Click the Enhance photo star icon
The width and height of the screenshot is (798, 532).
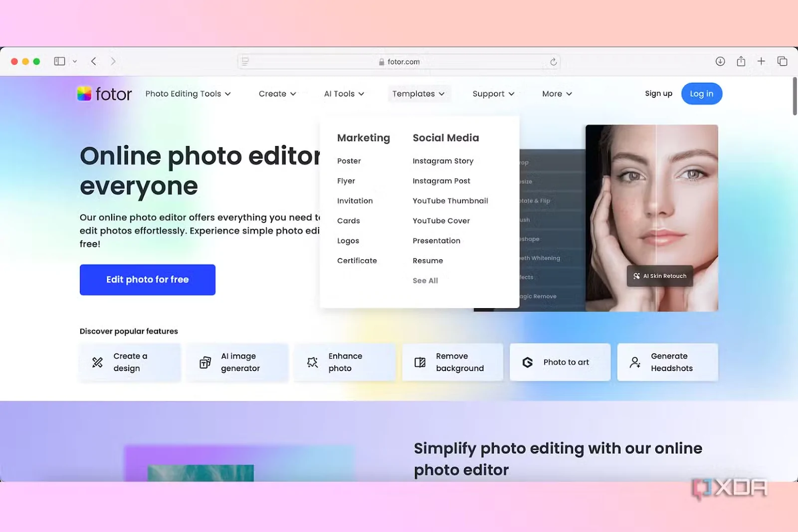[x=312, y=362]
